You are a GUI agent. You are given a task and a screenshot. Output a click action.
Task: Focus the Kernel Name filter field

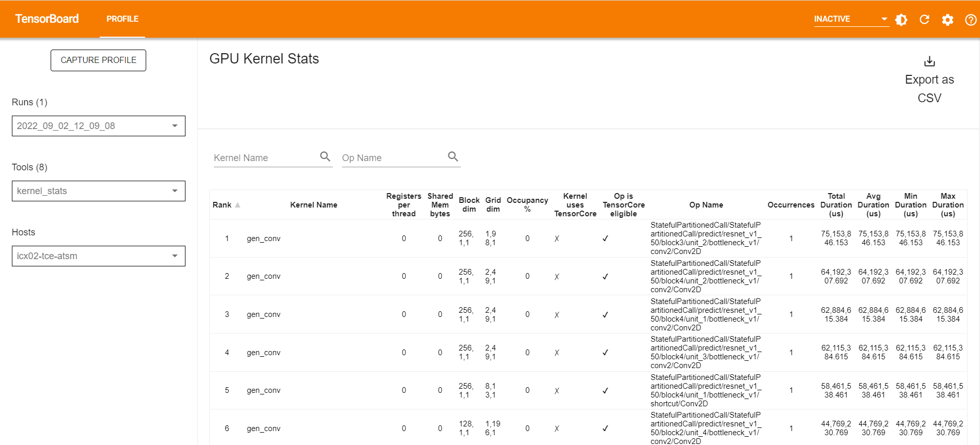[x=266, y=158]
